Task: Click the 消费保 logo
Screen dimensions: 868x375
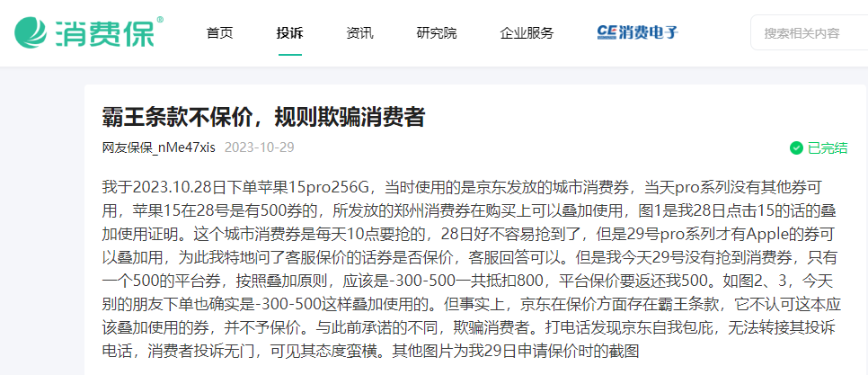Action: point(89,32)
